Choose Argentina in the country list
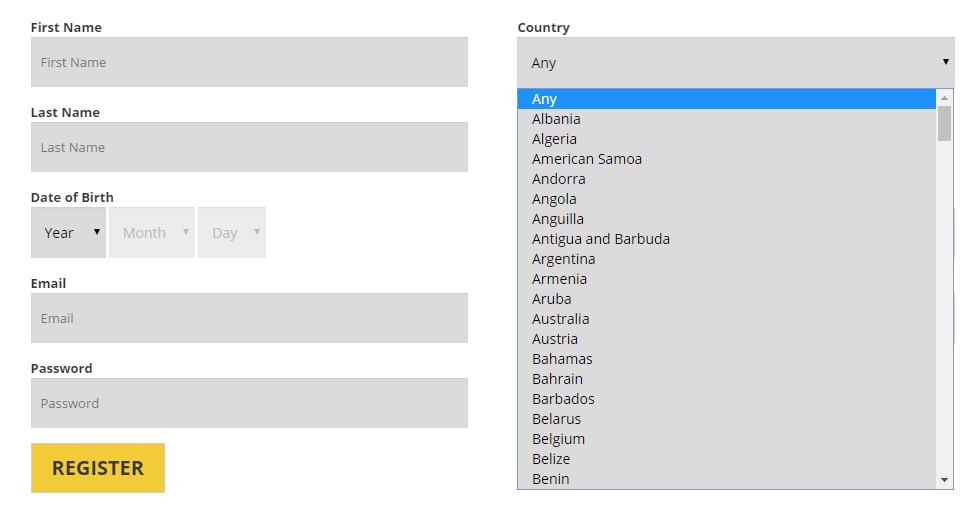Image resolution: width=965 pixels, height=513 pixels. [563, 259]
